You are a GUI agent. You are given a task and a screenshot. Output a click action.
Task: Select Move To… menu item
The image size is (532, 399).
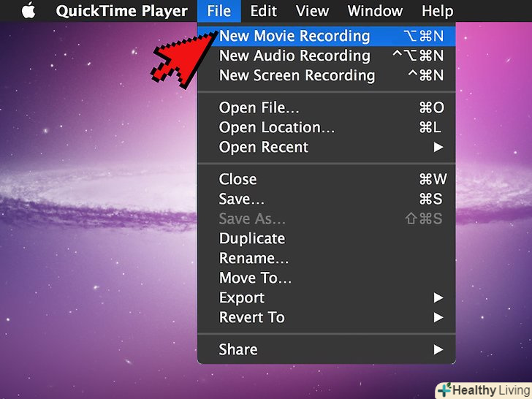pos(327,278)
